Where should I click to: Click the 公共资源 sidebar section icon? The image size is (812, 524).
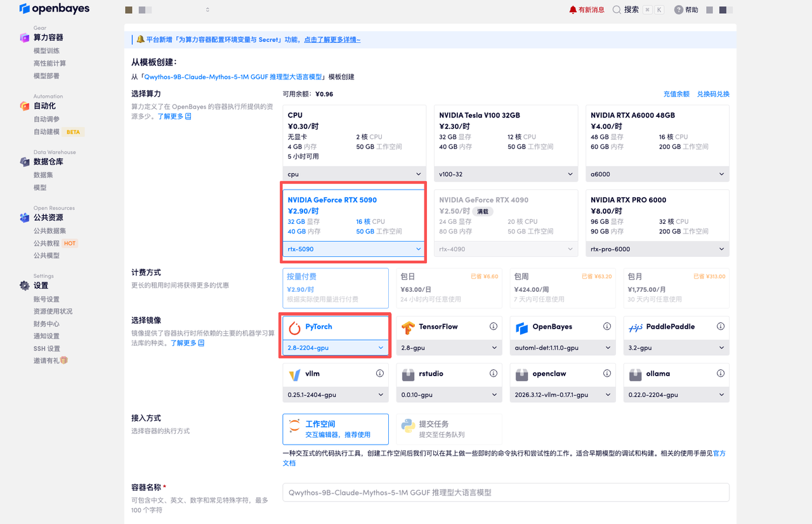(24, 218)
